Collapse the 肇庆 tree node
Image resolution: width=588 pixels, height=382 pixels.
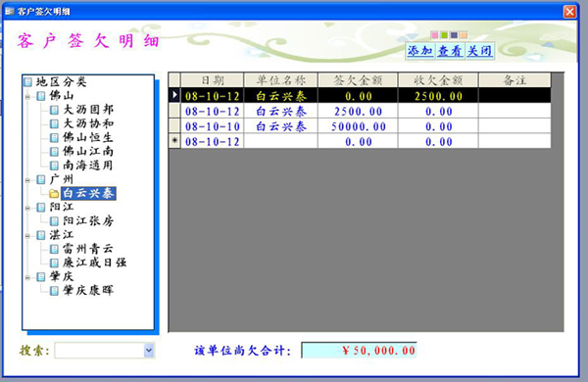(27, 277)
